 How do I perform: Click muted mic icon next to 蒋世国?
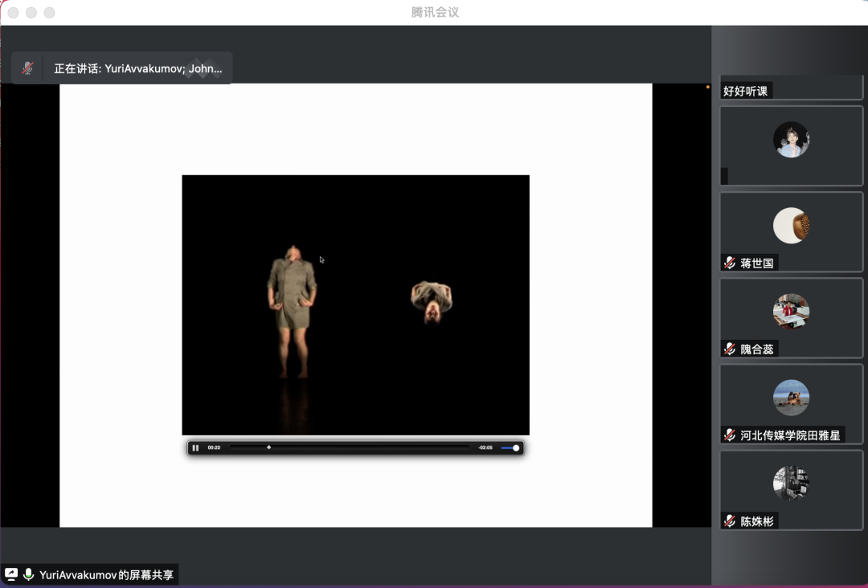click(730, 263)
